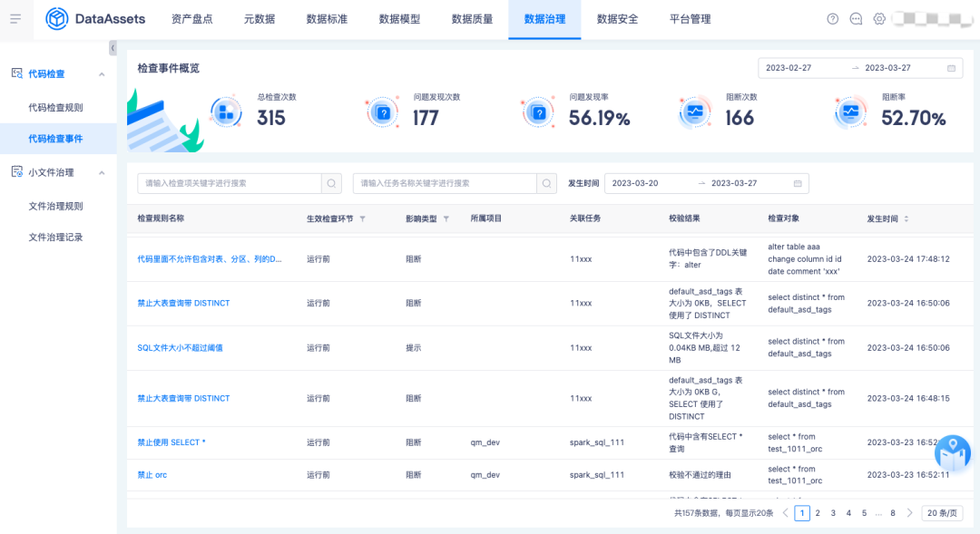
Task: Click search icon beside the task name keyword field
Action: coord(547,183)
